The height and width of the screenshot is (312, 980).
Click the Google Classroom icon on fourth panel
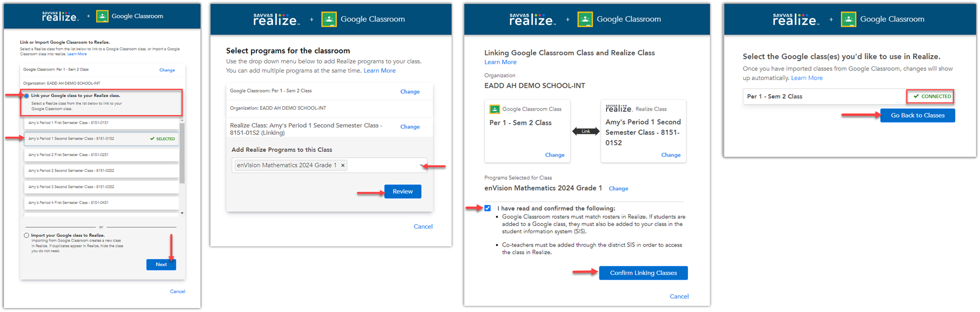(848, 19)
